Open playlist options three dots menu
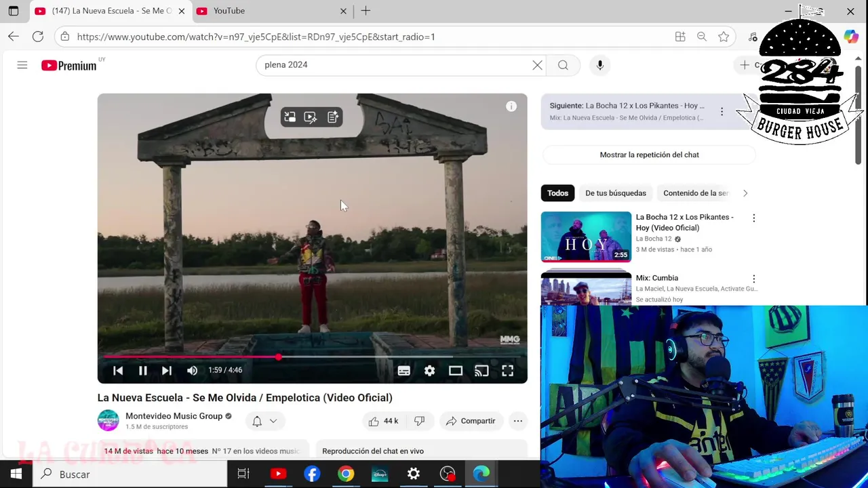 (722, 112)
